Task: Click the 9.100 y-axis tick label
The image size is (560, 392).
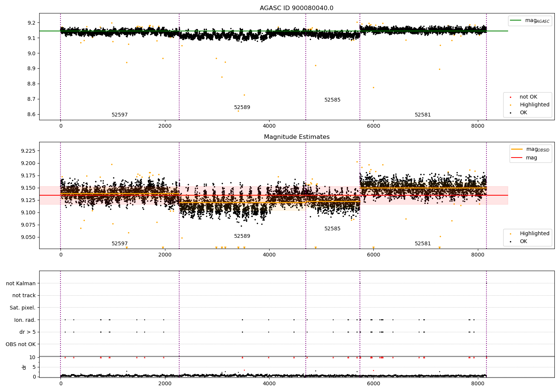Action: 28,212
